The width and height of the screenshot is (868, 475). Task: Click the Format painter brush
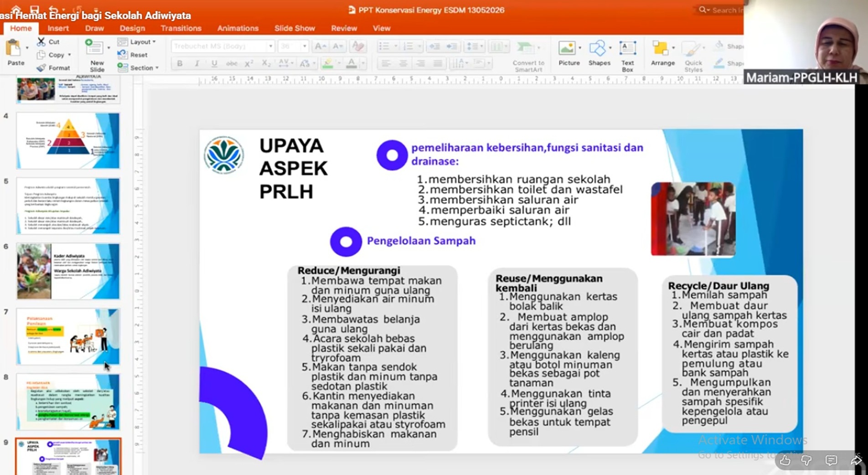(41, 68)
